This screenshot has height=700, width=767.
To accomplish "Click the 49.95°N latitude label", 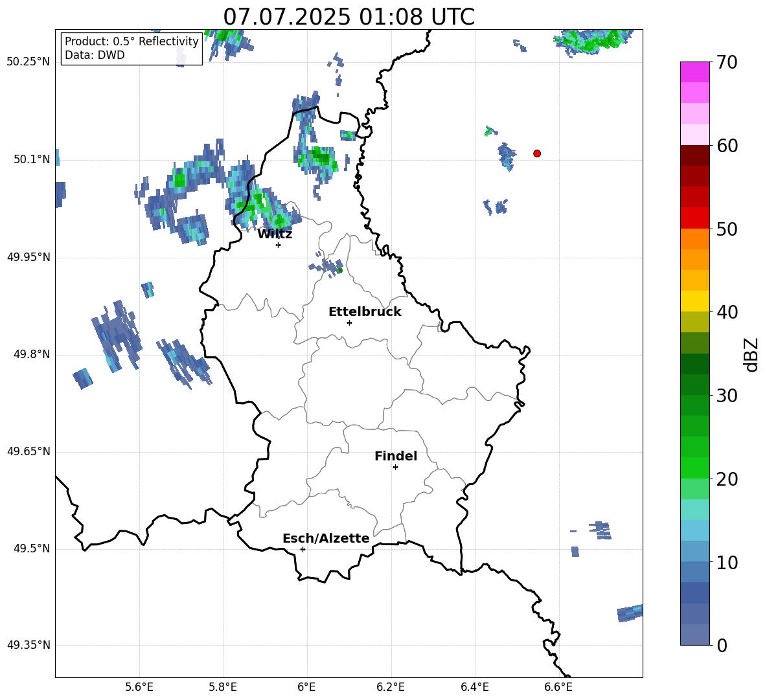I will [x=29, y=256].
